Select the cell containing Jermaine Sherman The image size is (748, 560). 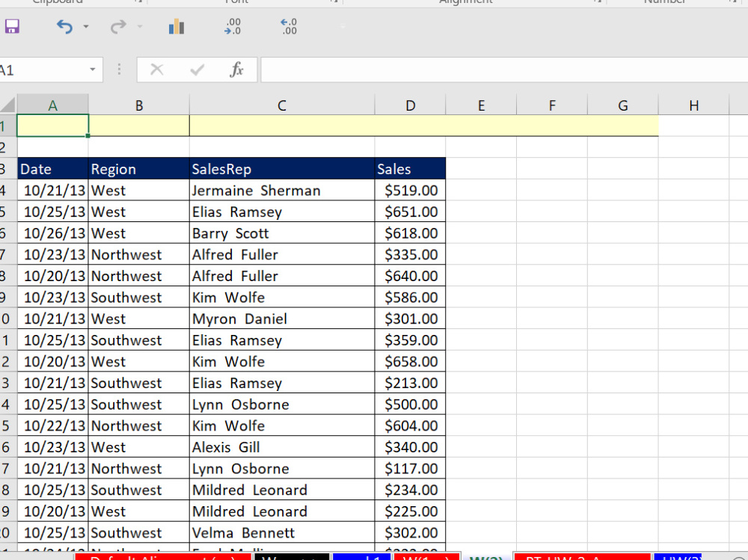pos(282,190)
